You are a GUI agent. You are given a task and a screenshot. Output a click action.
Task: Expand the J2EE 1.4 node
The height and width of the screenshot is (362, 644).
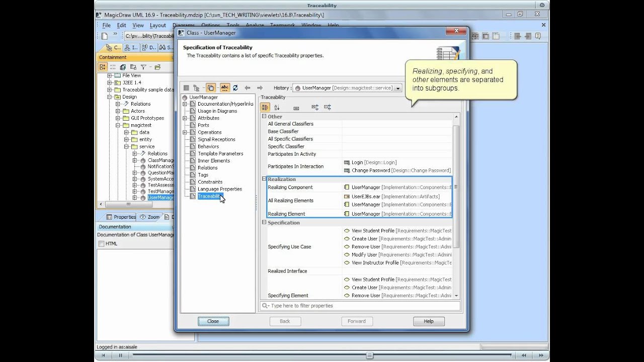tap(110, 82)
